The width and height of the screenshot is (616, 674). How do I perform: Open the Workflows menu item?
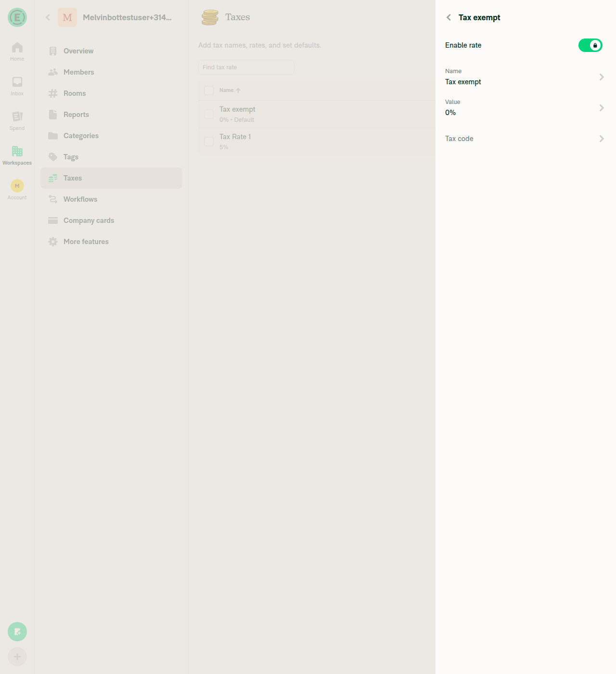click(x=111, y=199)
